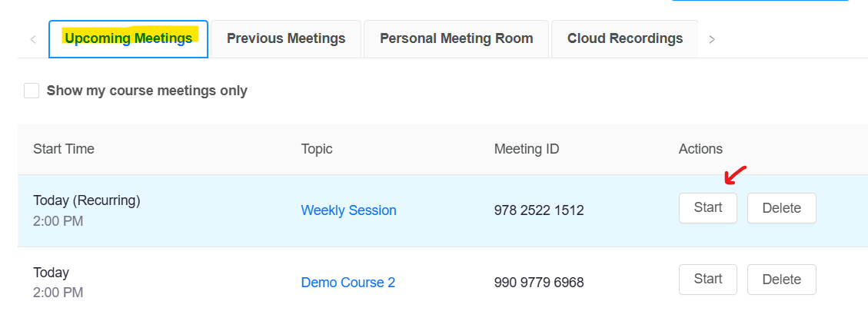Click the Meeting ID column header

click(527, 149)
